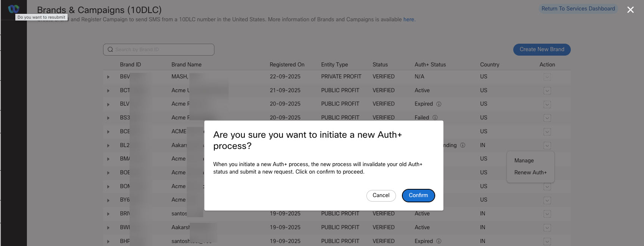Image resolution: width=644 pixels, height=246 pixels.
Task: Click the Webex logo icon
Action: 13,9
